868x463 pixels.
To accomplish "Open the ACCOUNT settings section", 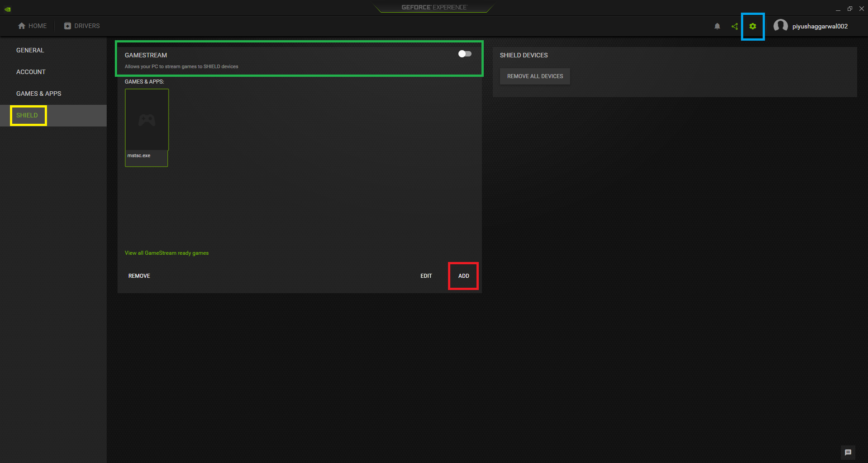I will tap(53, 72).
